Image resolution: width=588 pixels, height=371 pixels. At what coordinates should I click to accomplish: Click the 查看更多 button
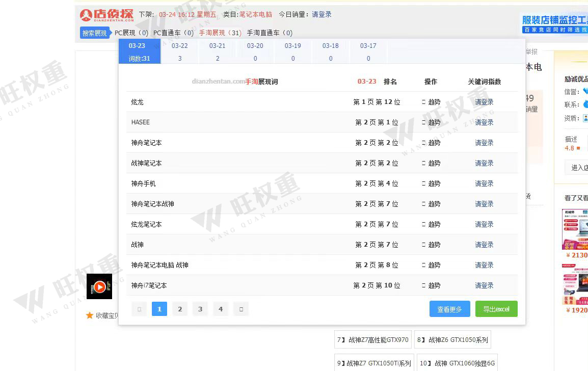[x=449, y=309]
